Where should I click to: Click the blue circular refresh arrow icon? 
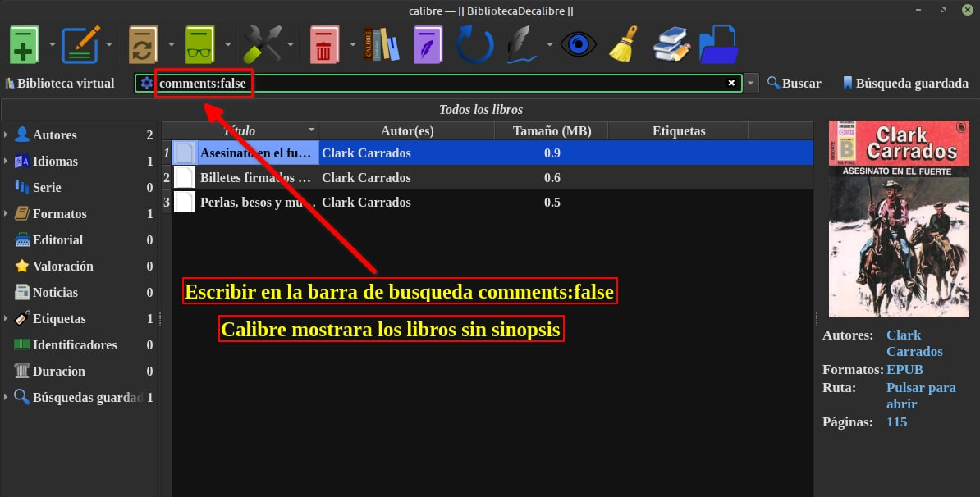pyautogui.click(x=474, y=44)
